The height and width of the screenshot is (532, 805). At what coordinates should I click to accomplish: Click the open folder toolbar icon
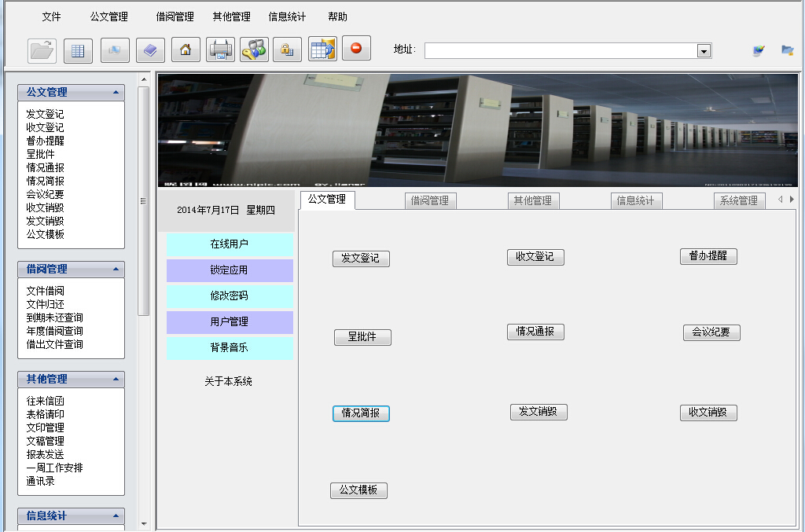[x=42, y=50]
